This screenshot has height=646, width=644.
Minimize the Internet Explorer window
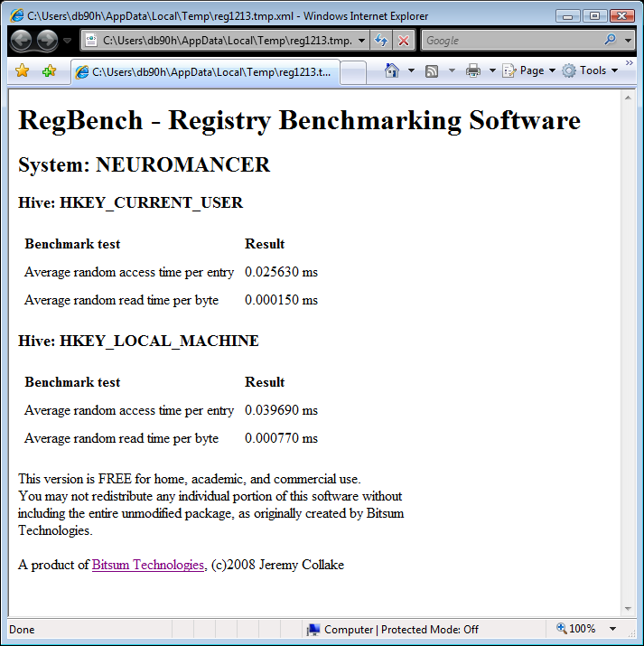click(568, 15)
